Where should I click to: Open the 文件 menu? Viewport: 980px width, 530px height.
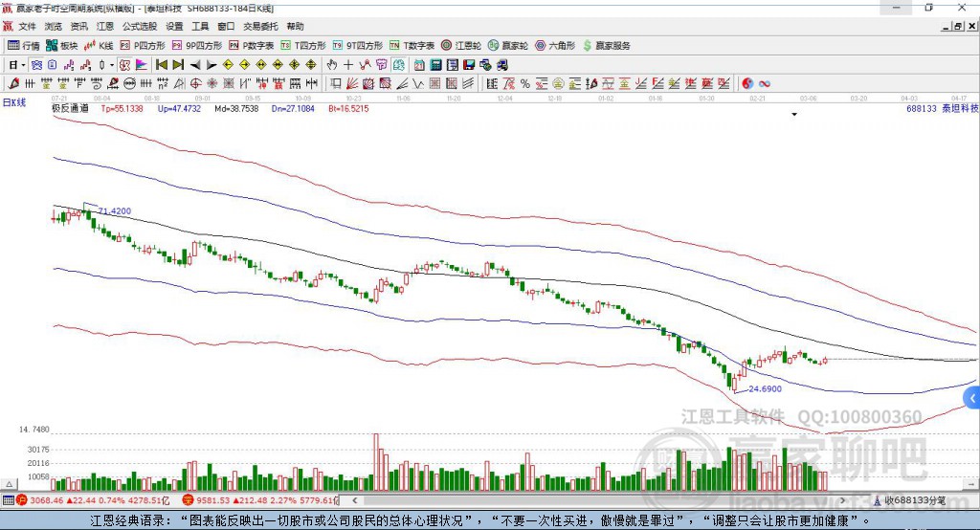27,26
